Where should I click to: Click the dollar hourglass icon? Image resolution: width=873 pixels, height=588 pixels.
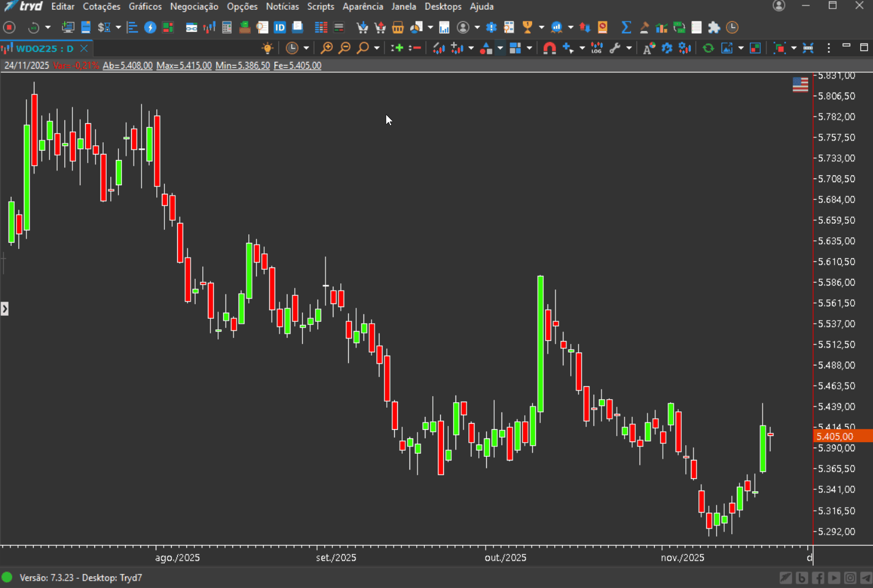click(104, 28)
